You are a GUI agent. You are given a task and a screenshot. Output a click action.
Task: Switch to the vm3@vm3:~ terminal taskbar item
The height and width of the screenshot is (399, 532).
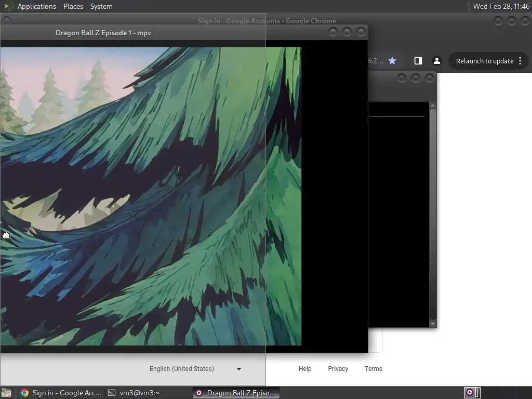pos(134,393)
